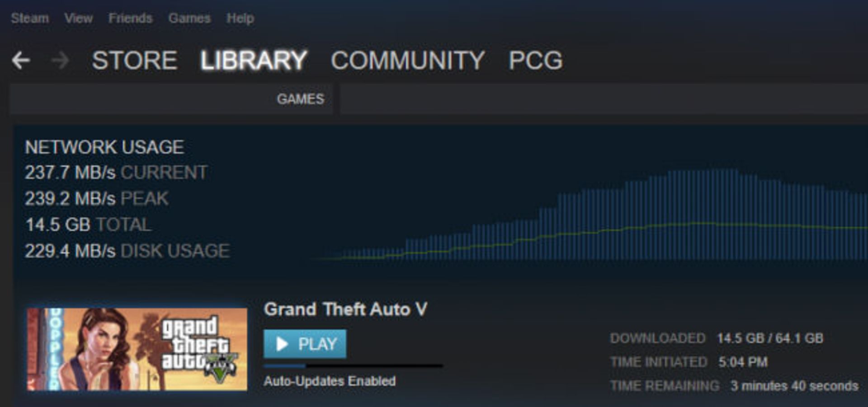Click the play triangle icon

coord(282,344)
